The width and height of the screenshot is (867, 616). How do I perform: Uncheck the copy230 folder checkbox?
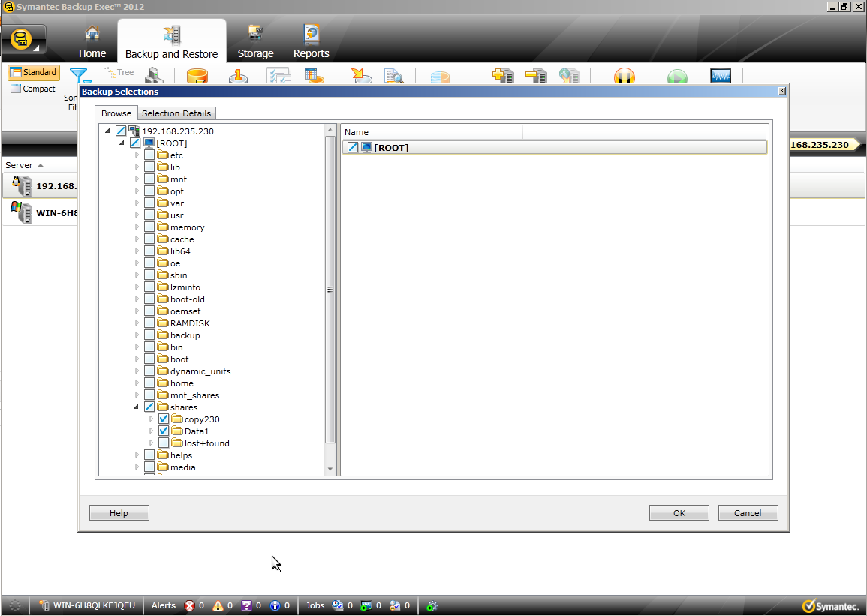(164, 419)
